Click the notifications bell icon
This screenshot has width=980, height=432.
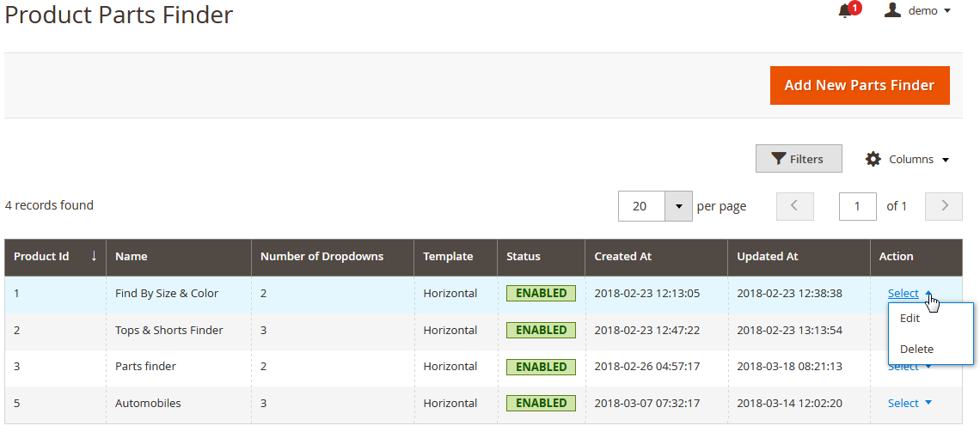pos(845,11)
